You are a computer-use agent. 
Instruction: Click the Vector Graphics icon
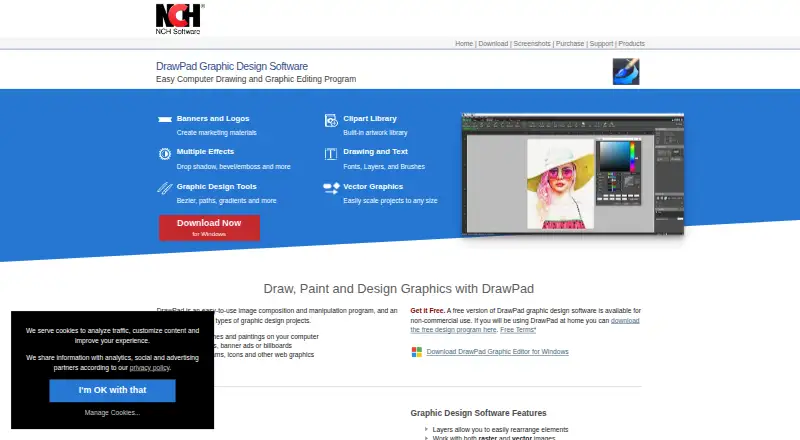pos(331,188)
